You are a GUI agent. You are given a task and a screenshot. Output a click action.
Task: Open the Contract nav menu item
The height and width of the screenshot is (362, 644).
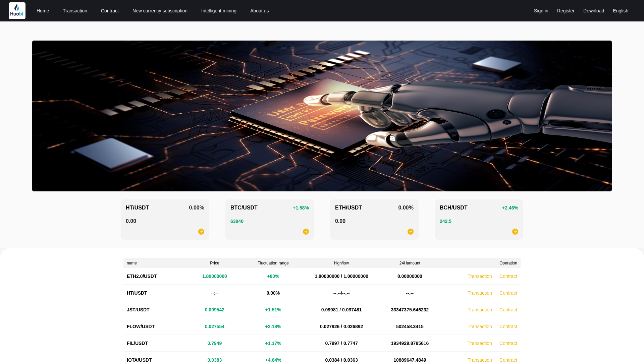click(110, 11)
